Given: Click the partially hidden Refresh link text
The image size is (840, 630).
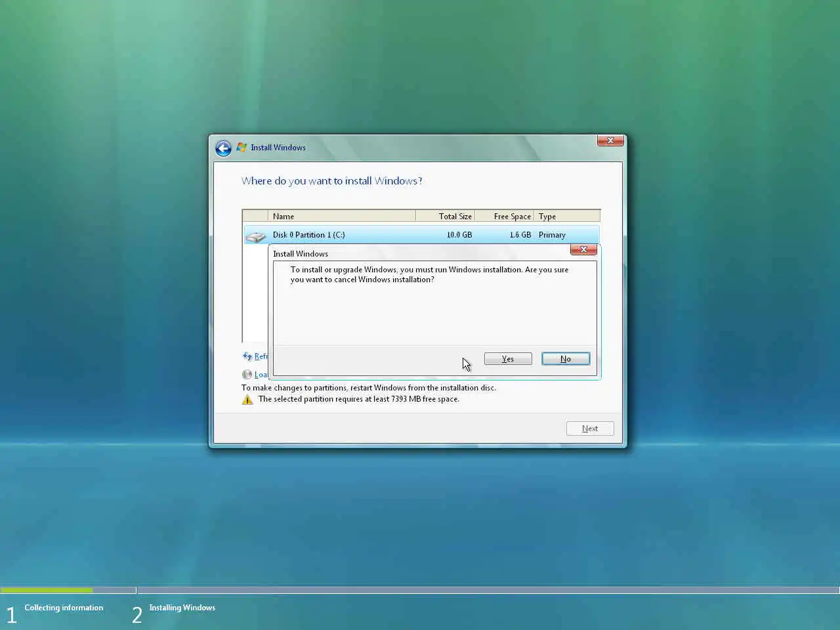Looking at the screenshot, I should click(x=261, y=356).
